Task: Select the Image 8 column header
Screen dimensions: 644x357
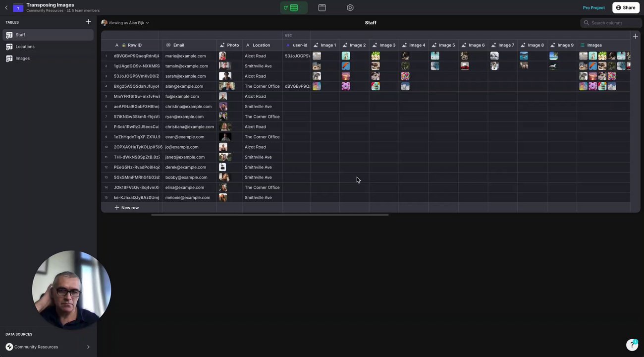Action: 533,45
